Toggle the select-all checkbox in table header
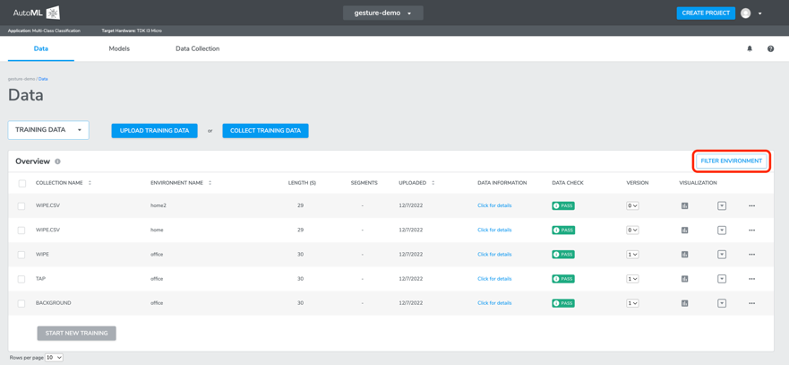790x366 pixels. click(22, 184)
